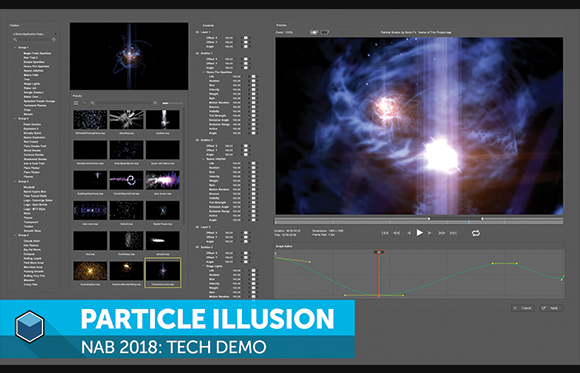Switch presets to grid view icon
Image resolution: width=580 pixels, height=373 pixels.
click(x=76, y=103)
